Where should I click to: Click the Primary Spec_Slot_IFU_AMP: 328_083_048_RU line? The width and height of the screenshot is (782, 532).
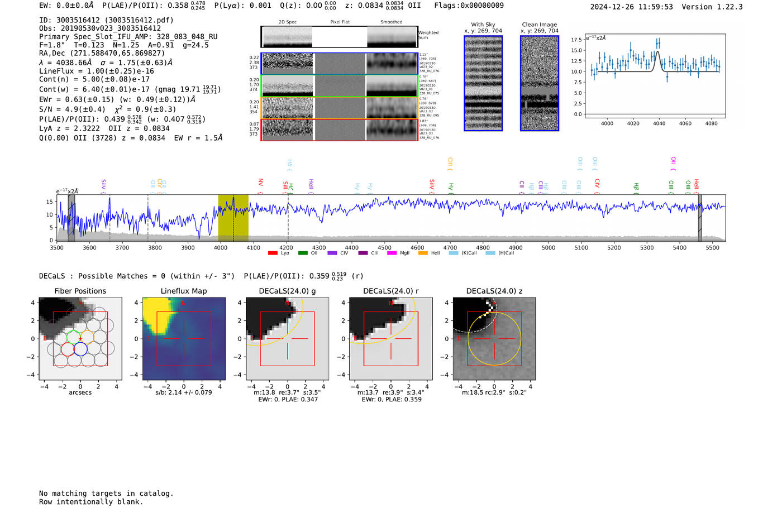coord(128,37)
